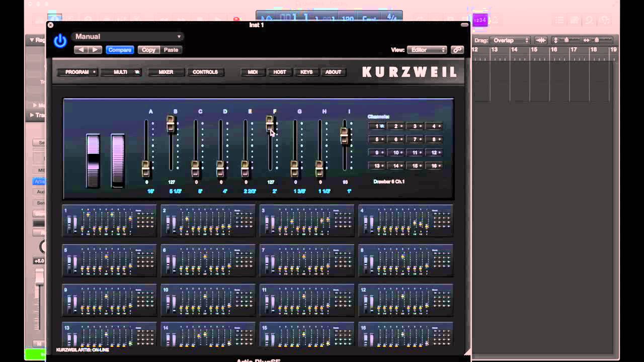Image resolution: width=644 pixels, height=362 pixels.
Task: Select control preset thumbnail 8
Action: pos(406,260)
